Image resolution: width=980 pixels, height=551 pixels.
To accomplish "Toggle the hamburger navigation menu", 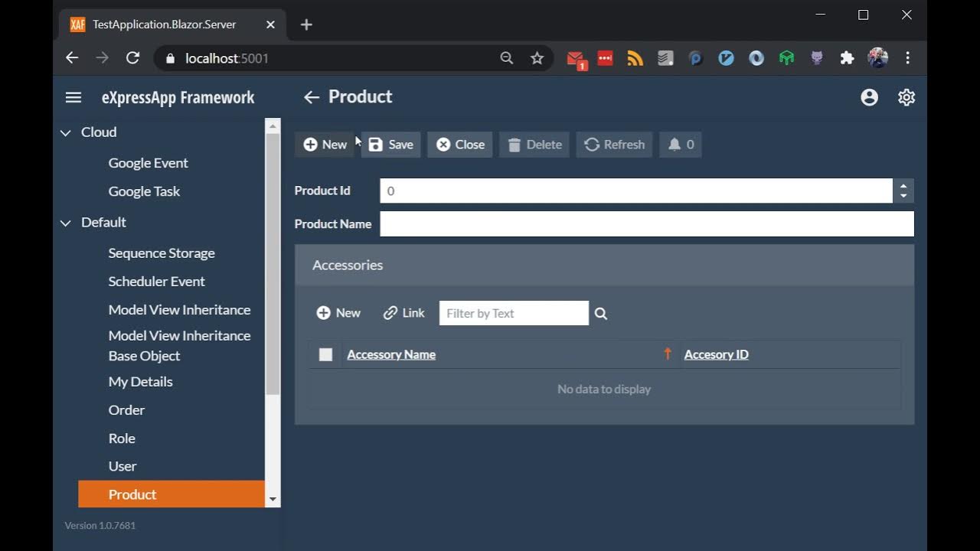I will (73, 97).
